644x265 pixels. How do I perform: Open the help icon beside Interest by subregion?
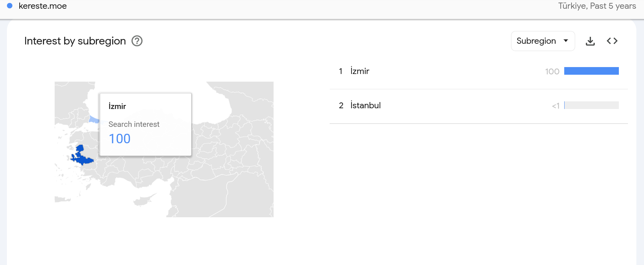point(137,41)
